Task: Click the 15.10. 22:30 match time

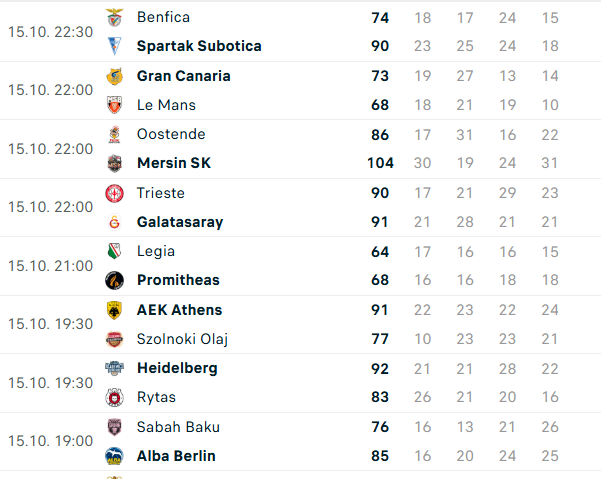Action: click(50, 32)
